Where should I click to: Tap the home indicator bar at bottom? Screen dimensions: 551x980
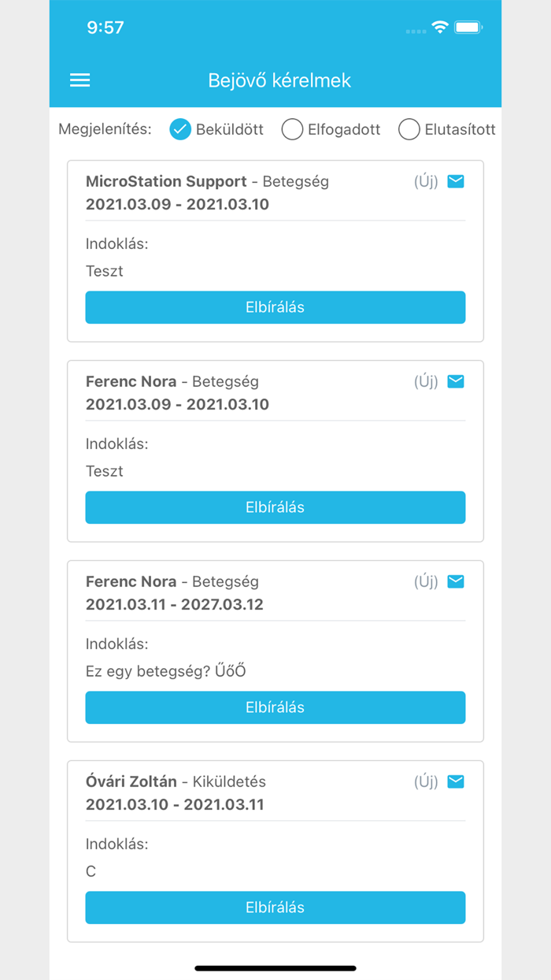275,967
